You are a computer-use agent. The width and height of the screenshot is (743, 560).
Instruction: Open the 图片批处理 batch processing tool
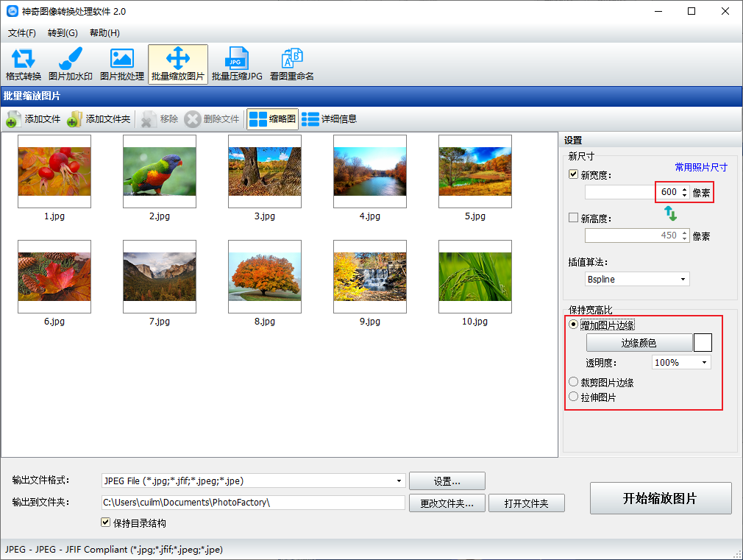point(122,65)
